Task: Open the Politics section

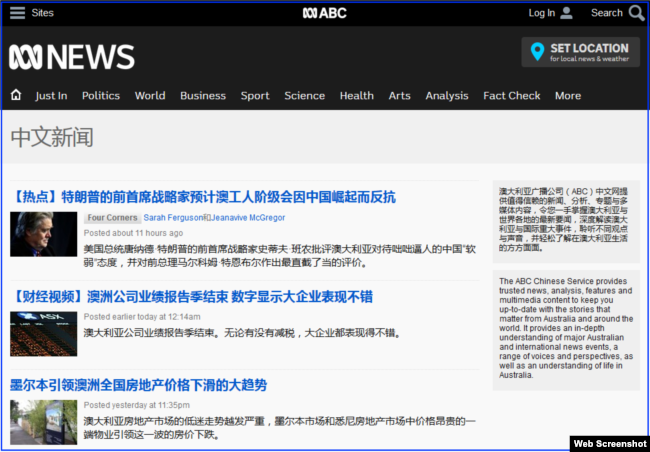Action: (101, 96)
